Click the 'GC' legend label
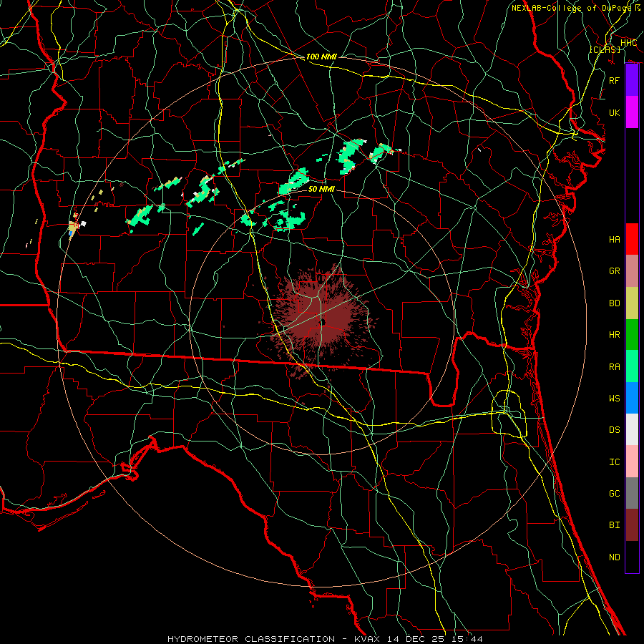The width and height of the screenshot is (644, 644). [615, 493]
